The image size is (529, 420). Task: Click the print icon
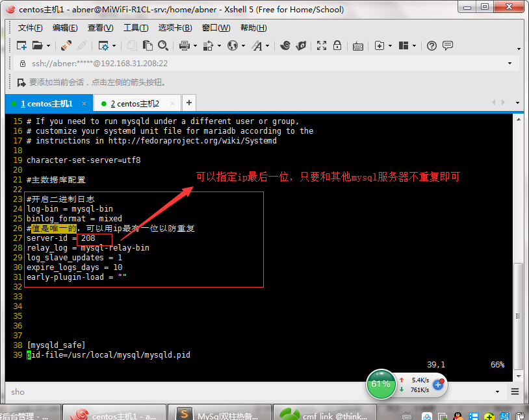pos(185,45)
